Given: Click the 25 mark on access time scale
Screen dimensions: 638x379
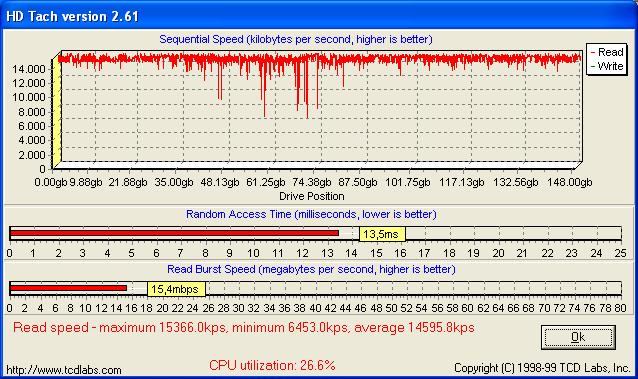Looking at the screenshot, I should click(x=620, y=253).
